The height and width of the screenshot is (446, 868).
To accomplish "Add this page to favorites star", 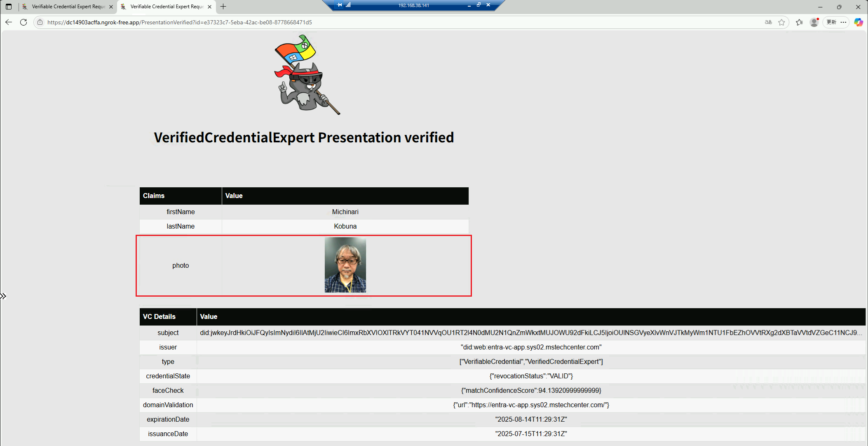I will [781, 22].
